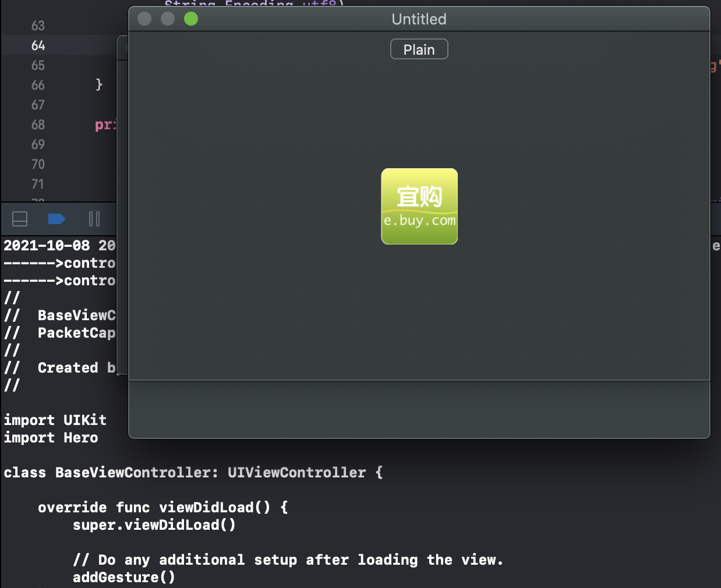This screenshot has width=721, height=588.
Task: Click the 'addGesture()' console line
Action: 124,578
